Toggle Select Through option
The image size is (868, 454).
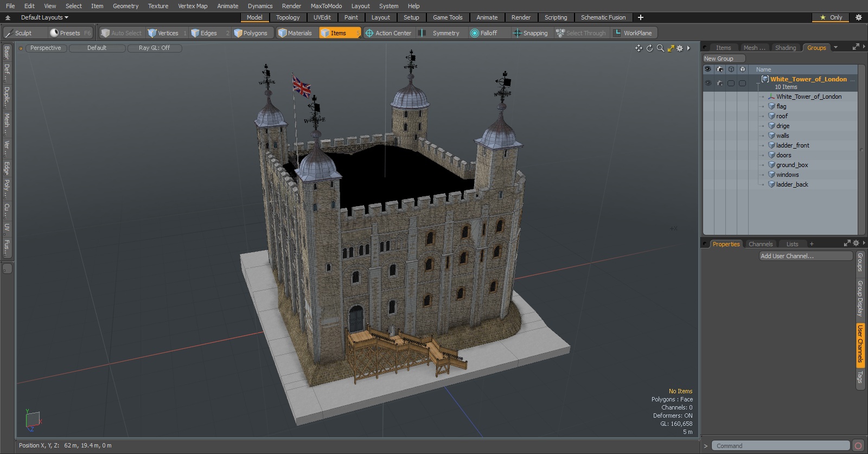pyautogui.click(x=581, y=33)
